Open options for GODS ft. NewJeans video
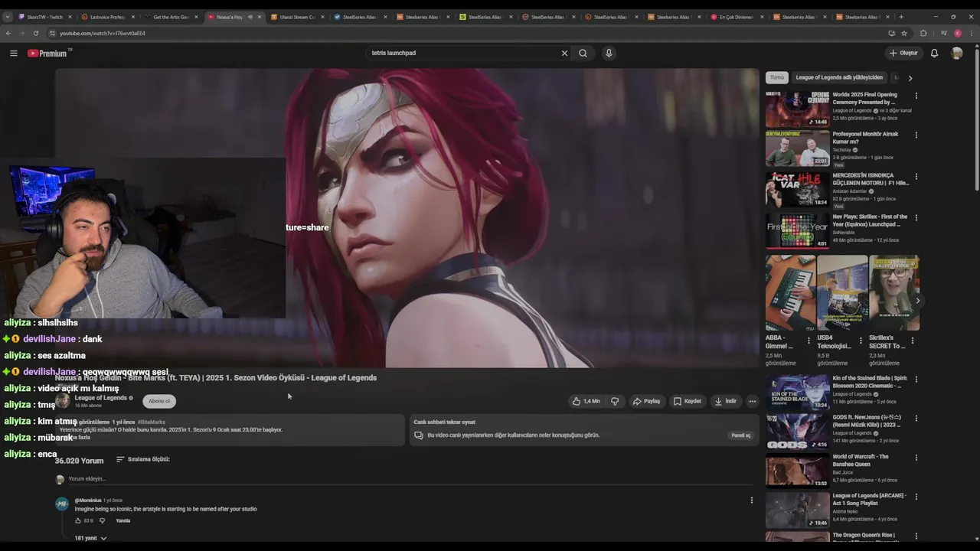980x551 pixels. [x=916, y=419]
